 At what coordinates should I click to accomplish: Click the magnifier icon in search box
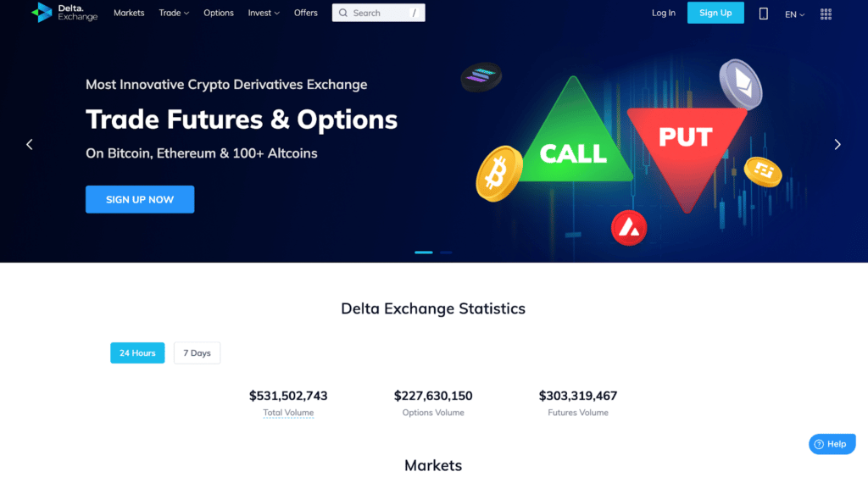[343, 13]
